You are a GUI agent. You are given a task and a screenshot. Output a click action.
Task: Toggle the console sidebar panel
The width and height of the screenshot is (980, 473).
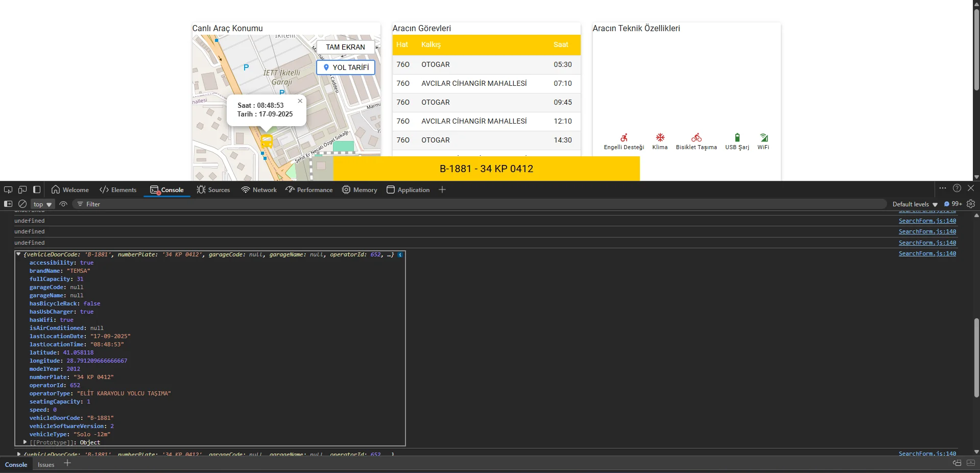[8, 204]
